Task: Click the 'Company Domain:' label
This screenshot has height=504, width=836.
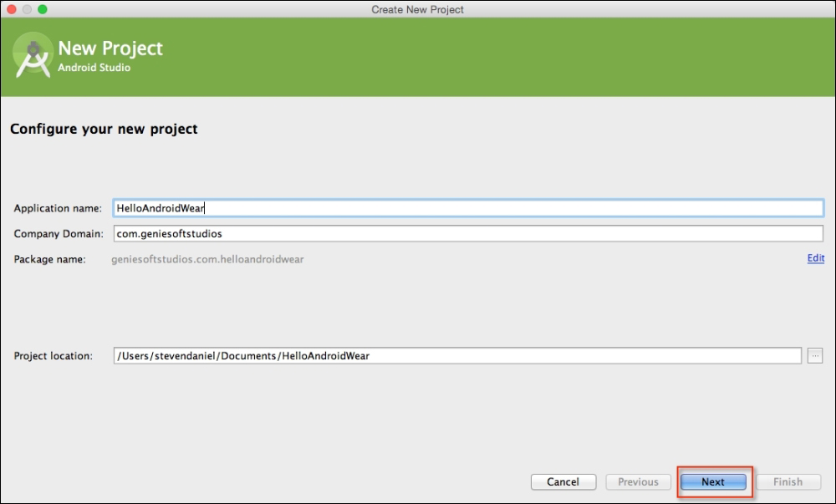Action: coord(59,234)
